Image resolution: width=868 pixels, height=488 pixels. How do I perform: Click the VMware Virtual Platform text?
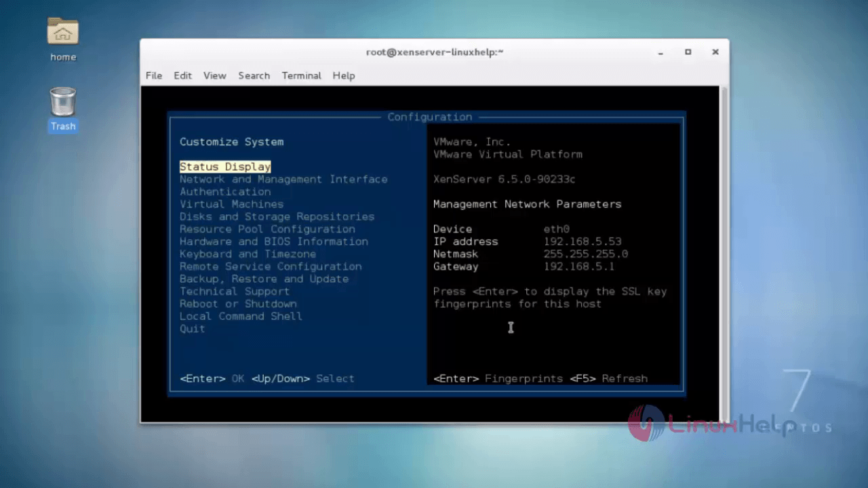coord(508,155)
